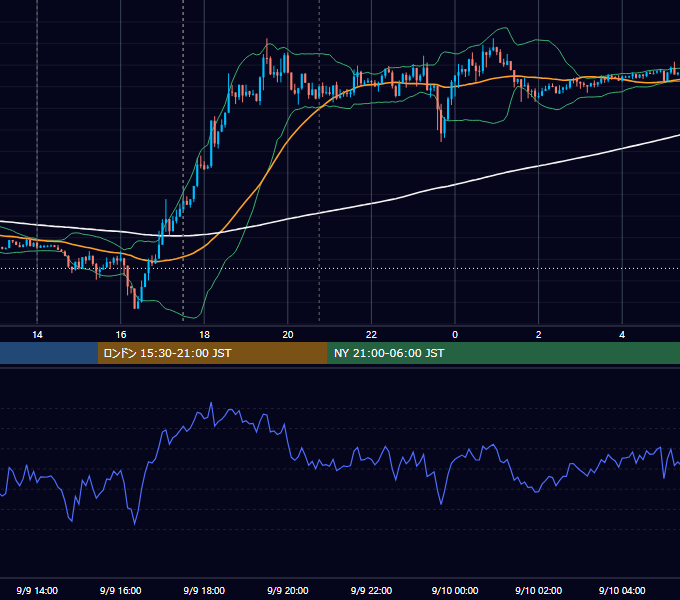Click the ロンドン 15:30-21:00 JST session bar
Screen dimensions: 680x600
click(212, 353)
